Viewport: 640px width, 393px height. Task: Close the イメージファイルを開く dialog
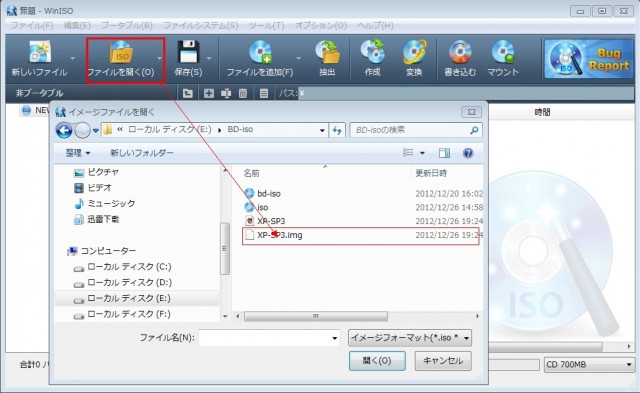tap(471, 112)
